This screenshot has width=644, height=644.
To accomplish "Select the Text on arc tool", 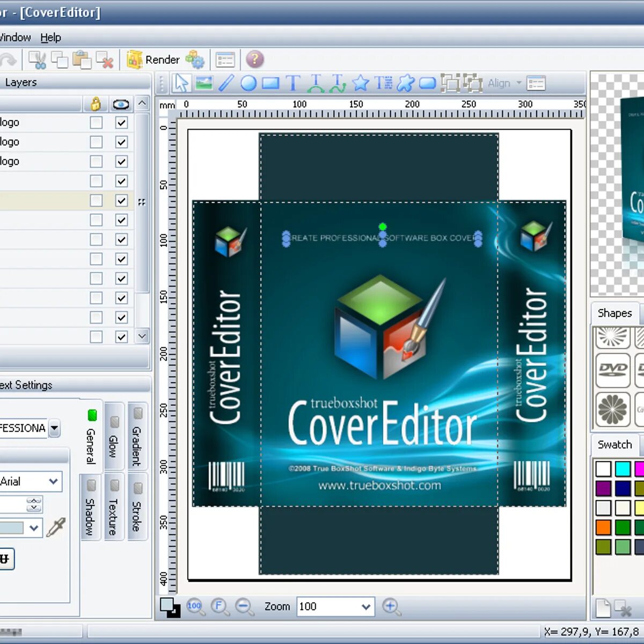I will click(x=316, y=83).
